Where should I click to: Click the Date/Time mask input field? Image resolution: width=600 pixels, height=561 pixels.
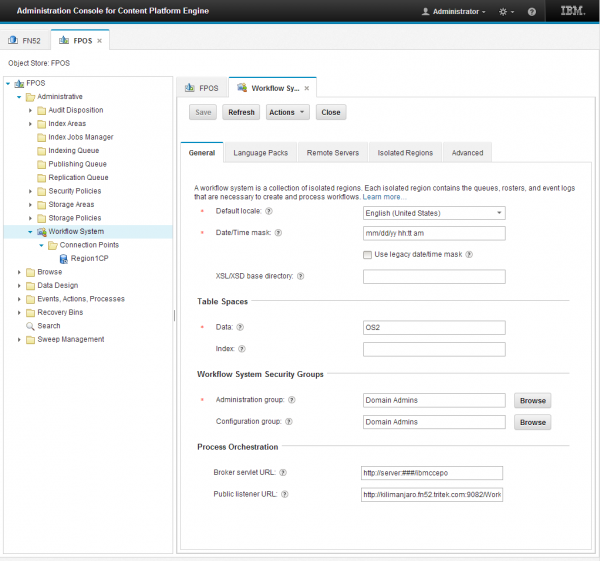(434, 233)
